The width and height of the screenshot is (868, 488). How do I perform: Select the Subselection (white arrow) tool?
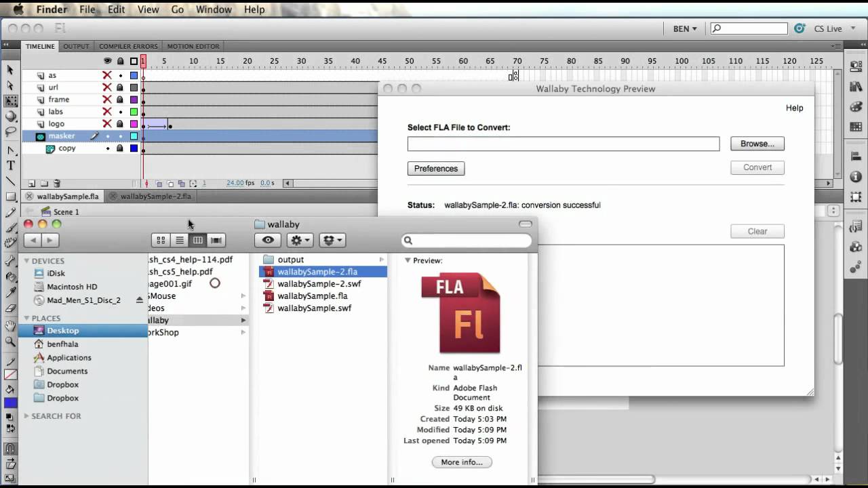(10, 85)
